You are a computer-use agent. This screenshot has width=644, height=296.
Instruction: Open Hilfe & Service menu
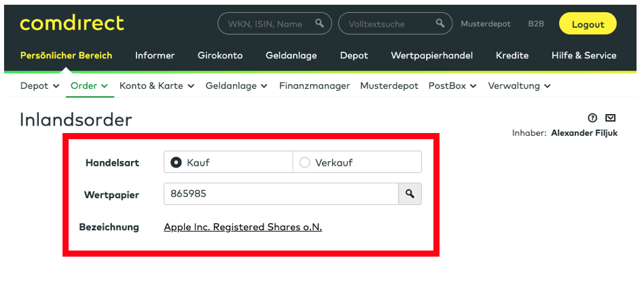click(x=584, y=56)
